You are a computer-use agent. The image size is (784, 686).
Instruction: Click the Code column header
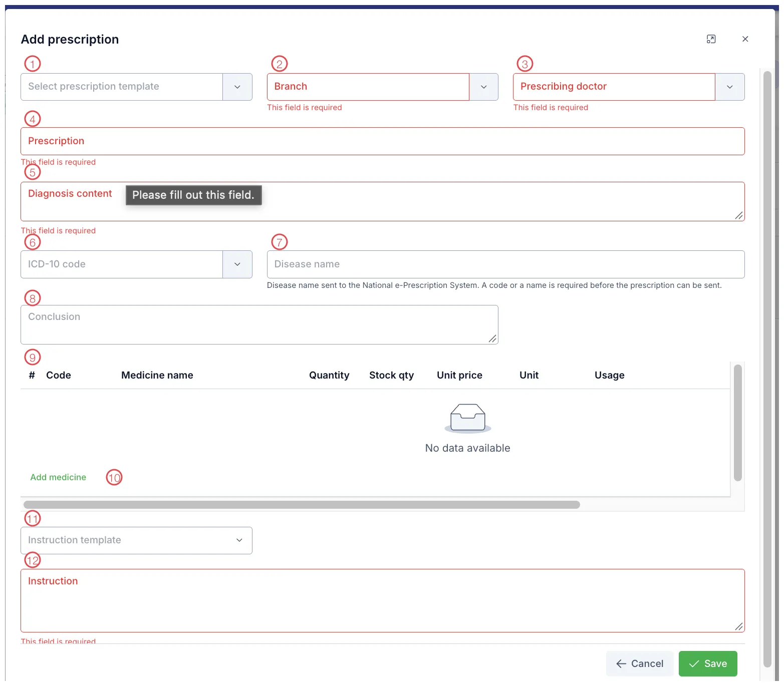click(59, 375)
